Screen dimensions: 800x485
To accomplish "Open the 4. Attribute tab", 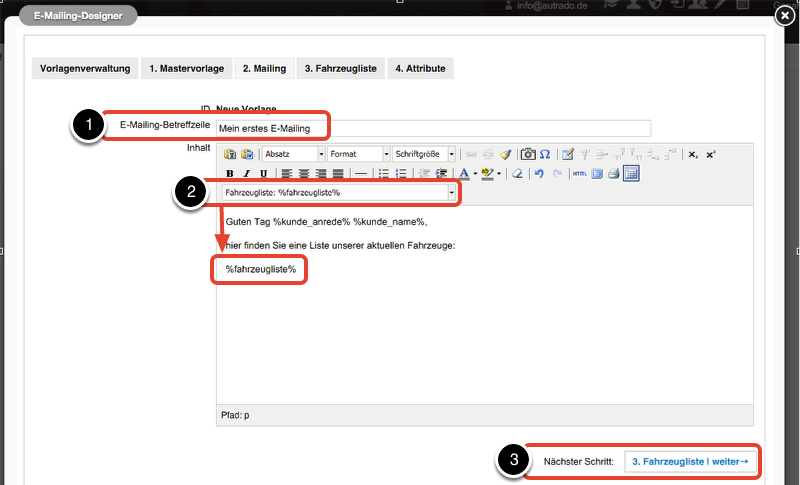I will coord(420,68).
